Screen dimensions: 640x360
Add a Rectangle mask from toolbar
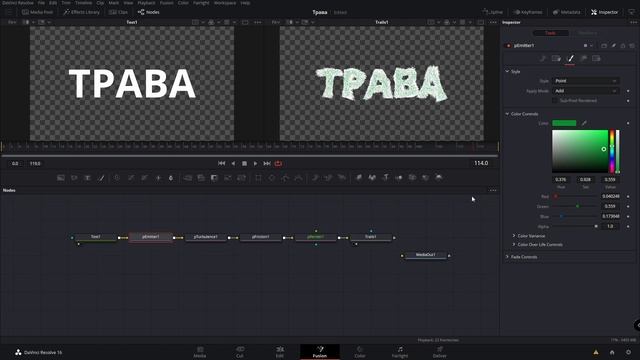[x=258, y=178]
